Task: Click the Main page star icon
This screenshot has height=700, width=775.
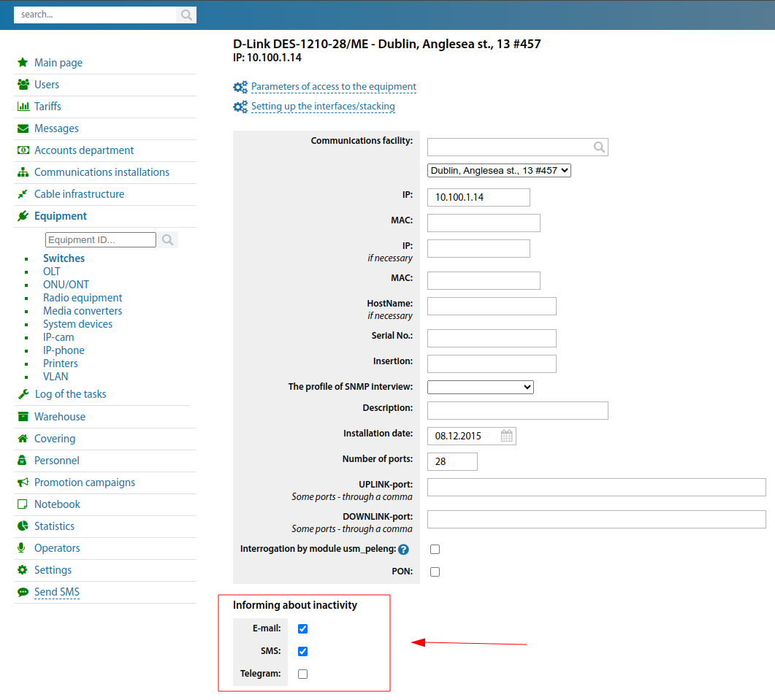Action: click(x=23, y=63)
